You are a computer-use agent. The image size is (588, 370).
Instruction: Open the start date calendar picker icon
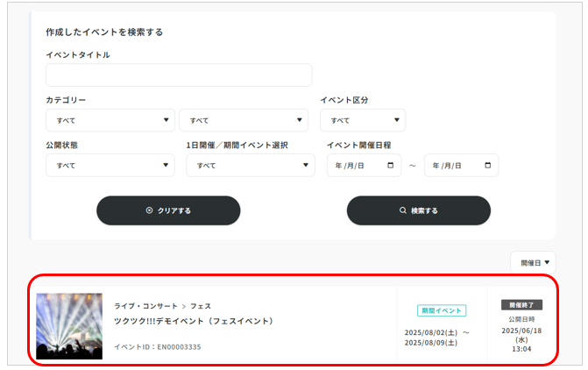tap(389, 166)
